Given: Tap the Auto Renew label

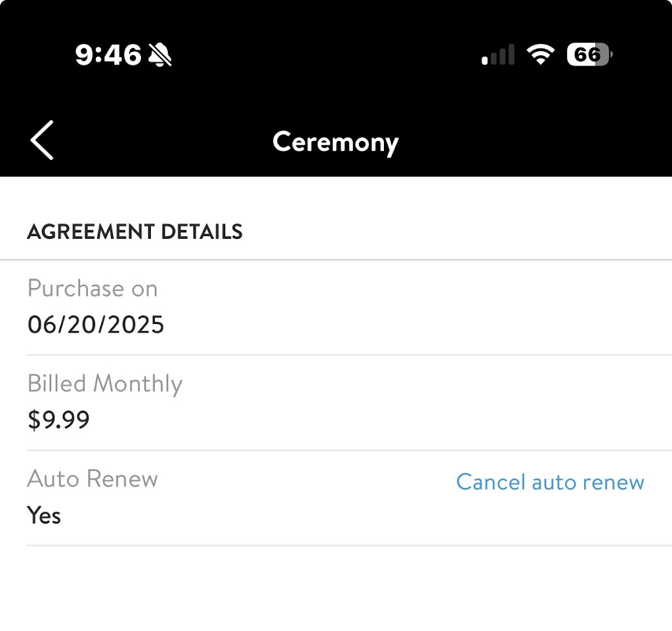Looking at the screenshot, I should 93,479.
